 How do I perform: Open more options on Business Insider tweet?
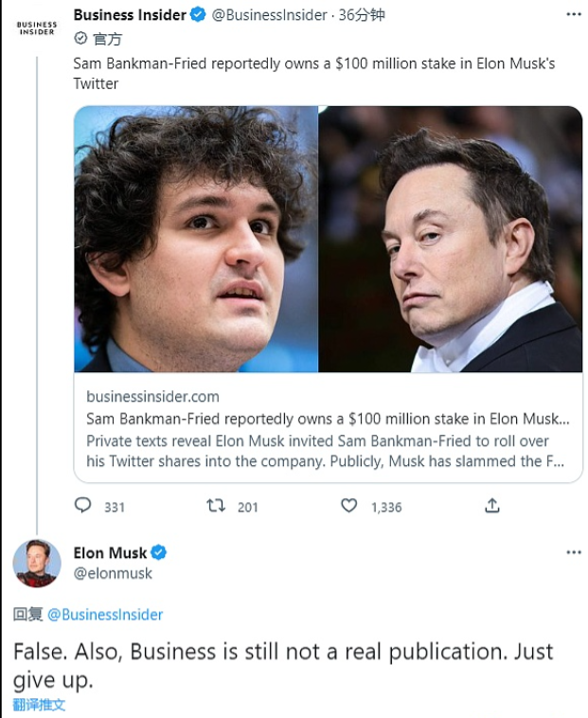574,15
